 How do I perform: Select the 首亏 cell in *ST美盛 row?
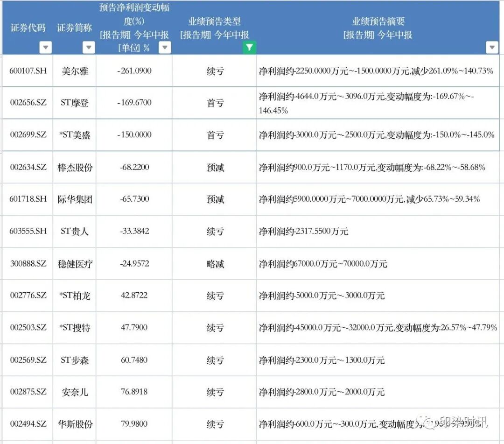point(214,135)
